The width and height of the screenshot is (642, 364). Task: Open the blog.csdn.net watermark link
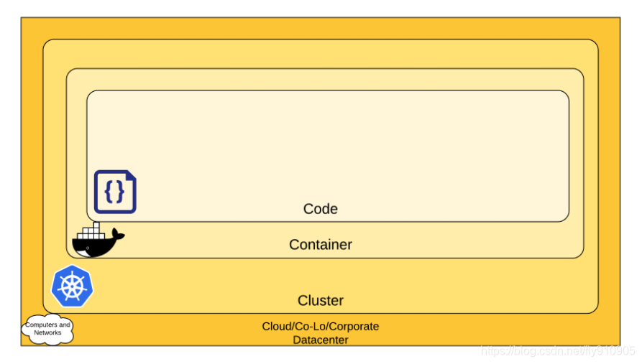pos(558,351)
